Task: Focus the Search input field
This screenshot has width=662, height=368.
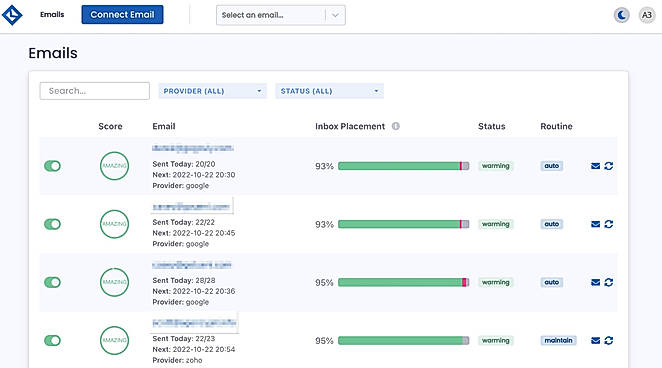Action: [95, 91]
